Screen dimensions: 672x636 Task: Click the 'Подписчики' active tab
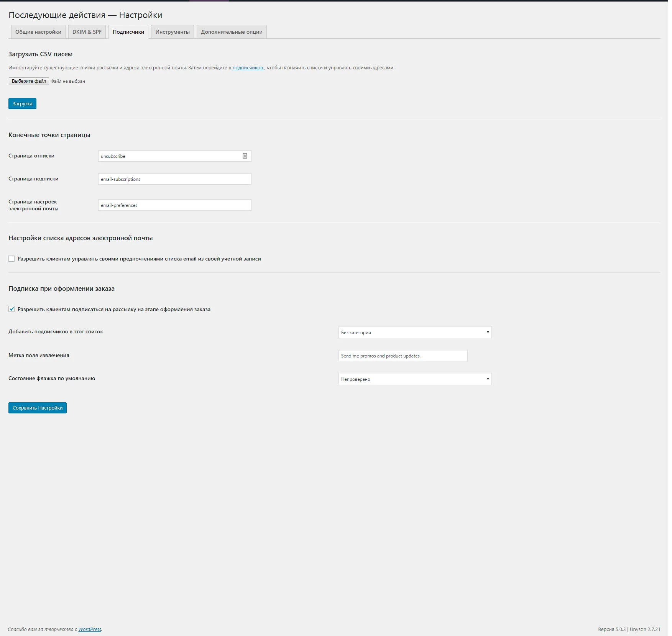128,32
